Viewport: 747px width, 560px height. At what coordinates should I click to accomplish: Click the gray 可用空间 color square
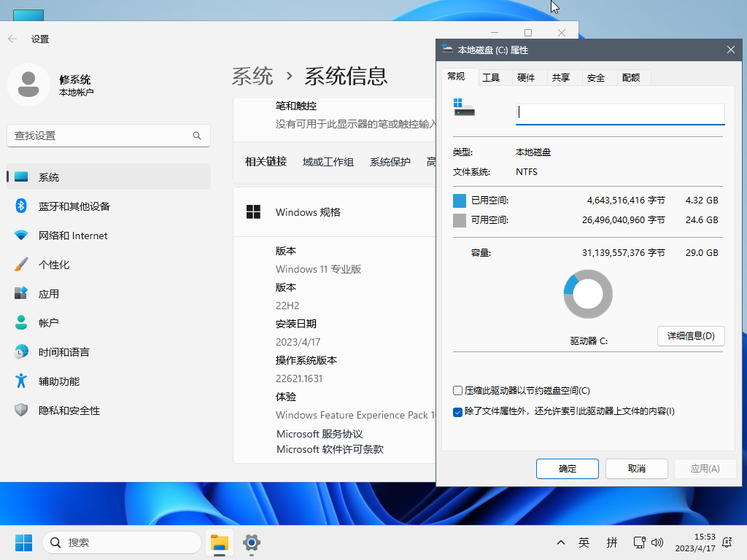(x=460, y=220)
